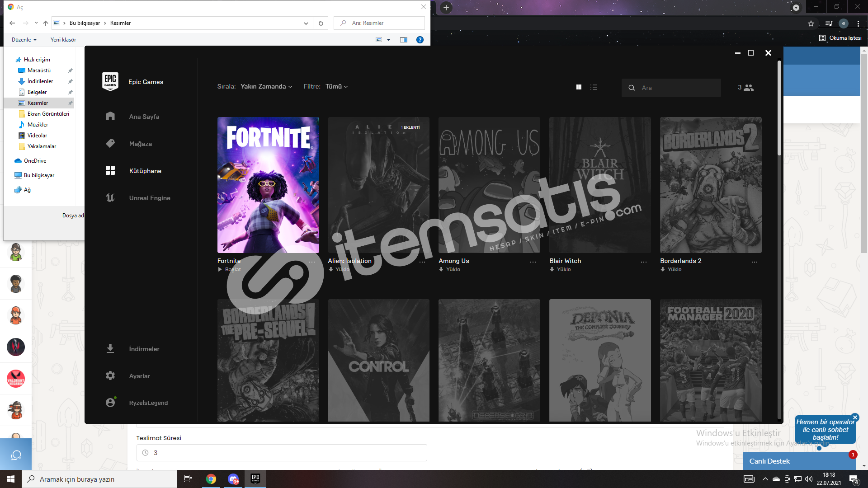Open the friends list icon
The height and width of the screenshot is (488, 868).
(x=749, y=88)
